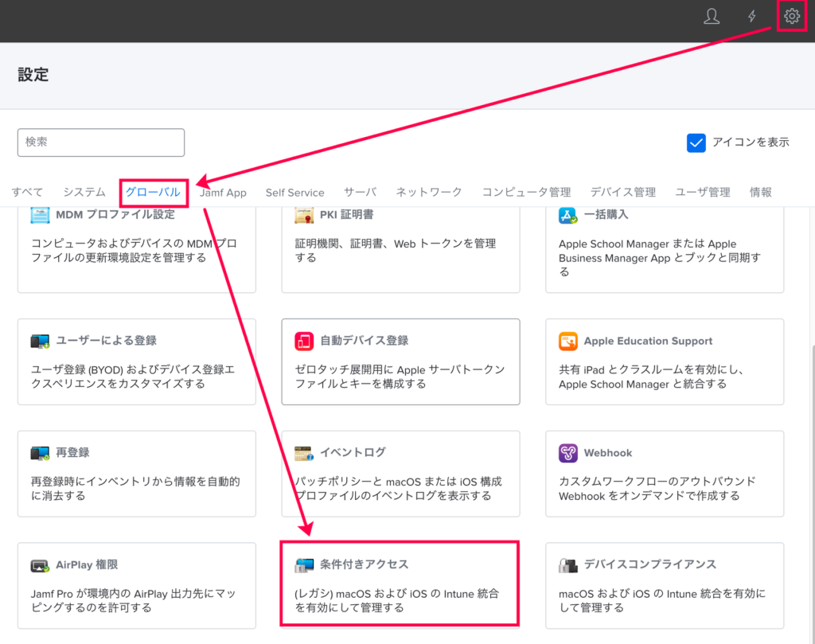Switch to the 情報 tab
Screen dimensions: 815x644
760,193
